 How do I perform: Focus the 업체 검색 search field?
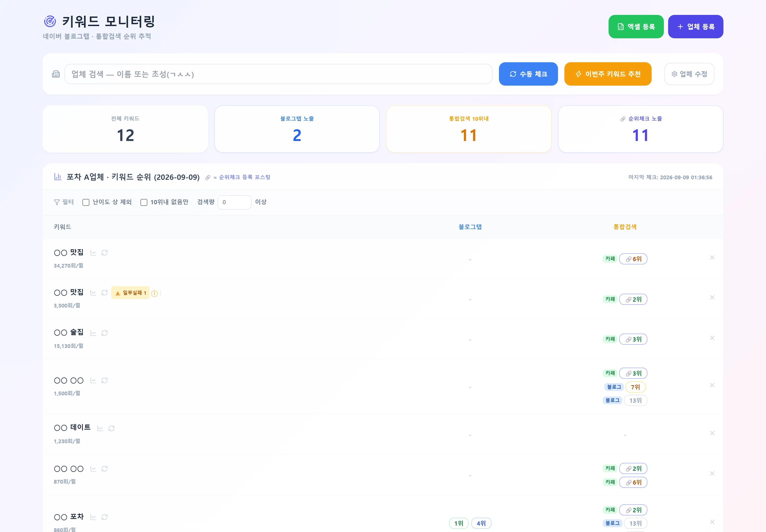pos(278,74)
